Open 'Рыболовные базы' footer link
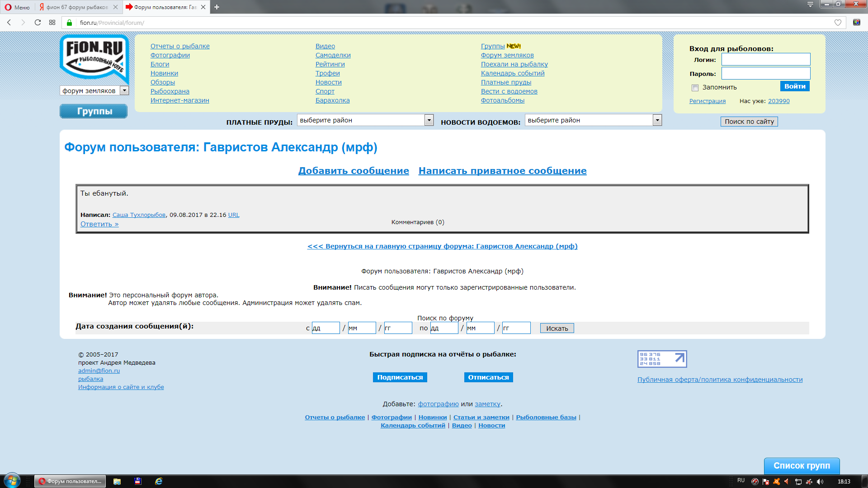This screenshot has height=488, width=868. [546, 418]
